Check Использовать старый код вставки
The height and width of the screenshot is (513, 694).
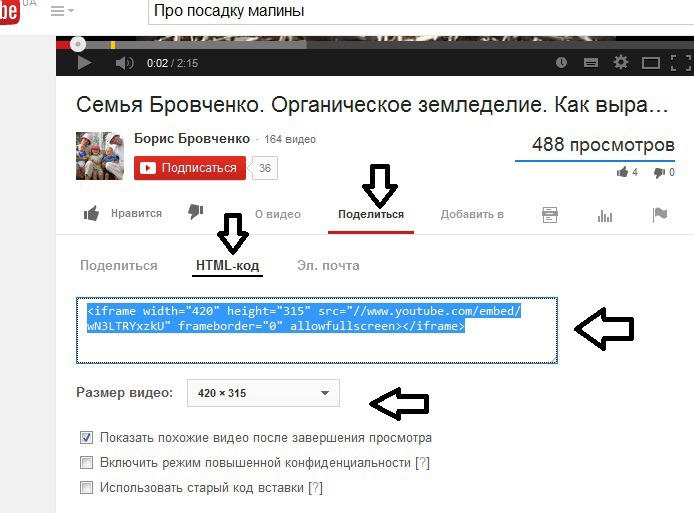tap(86, 488)
